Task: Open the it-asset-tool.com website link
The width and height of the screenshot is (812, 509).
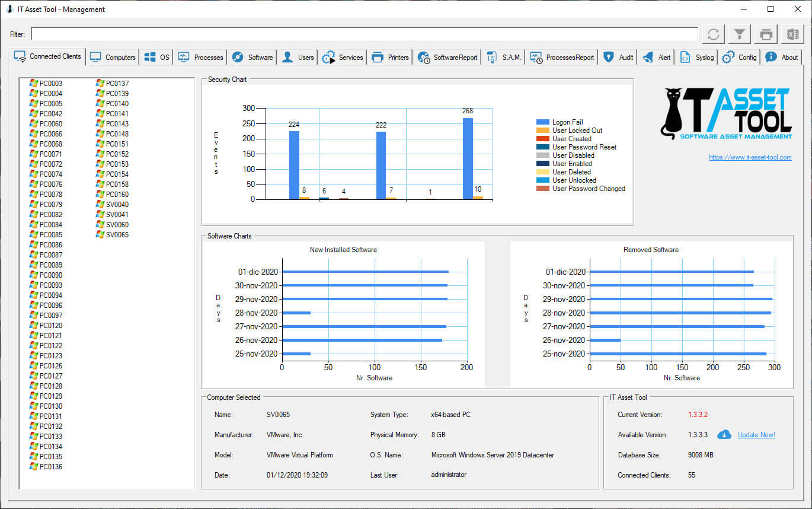Action: pos(750,157)
